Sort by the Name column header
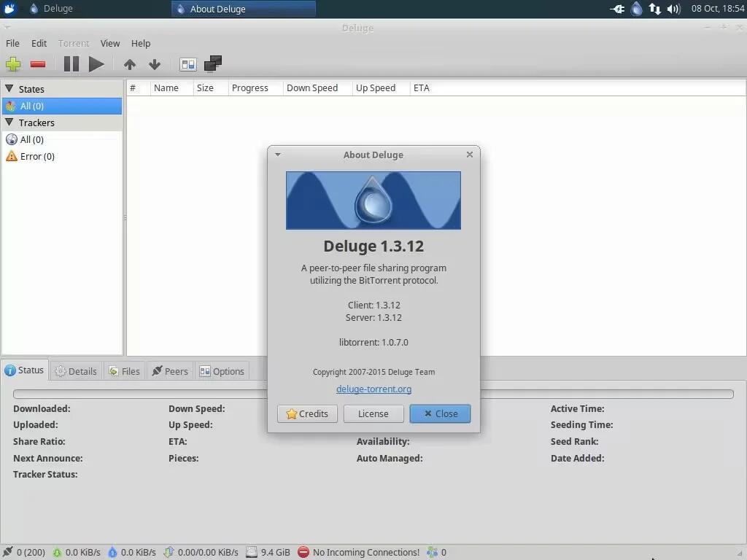The height and width of the screenshot is (560, 747). (x=172, y=88)
